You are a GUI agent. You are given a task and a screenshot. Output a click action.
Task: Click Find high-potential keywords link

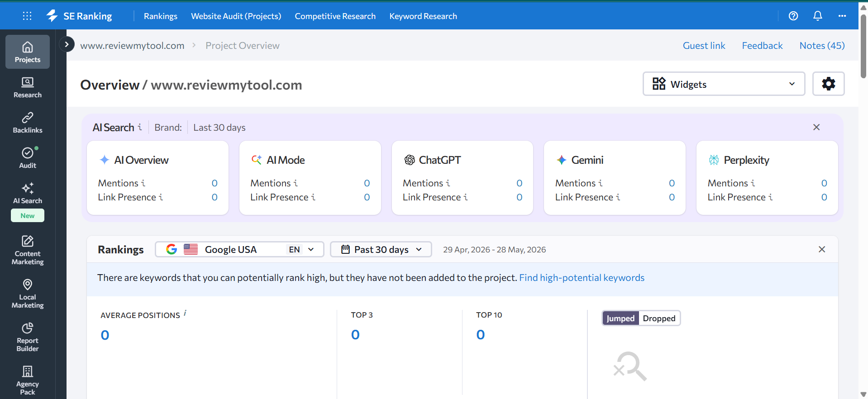click(x=582, y=277)
